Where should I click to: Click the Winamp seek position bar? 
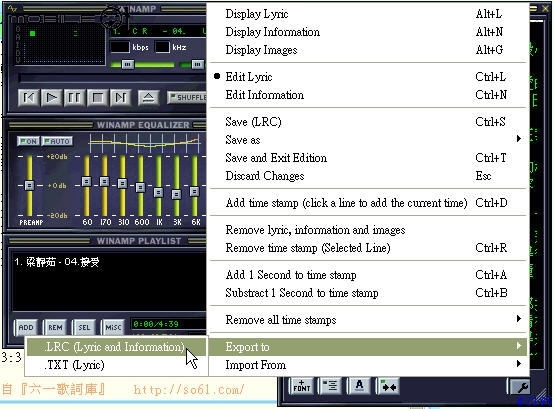[112, 78]
